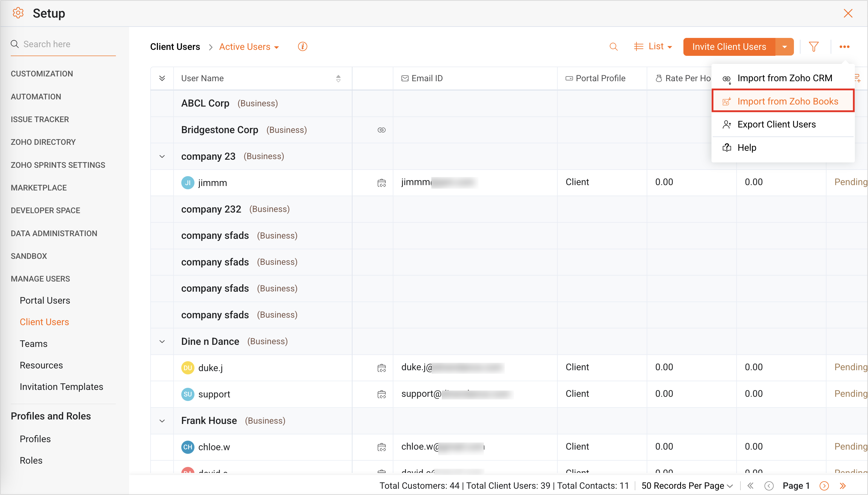868x495 pixels.
Task: Collapse the company 23 group
Action: click(162, 156)
